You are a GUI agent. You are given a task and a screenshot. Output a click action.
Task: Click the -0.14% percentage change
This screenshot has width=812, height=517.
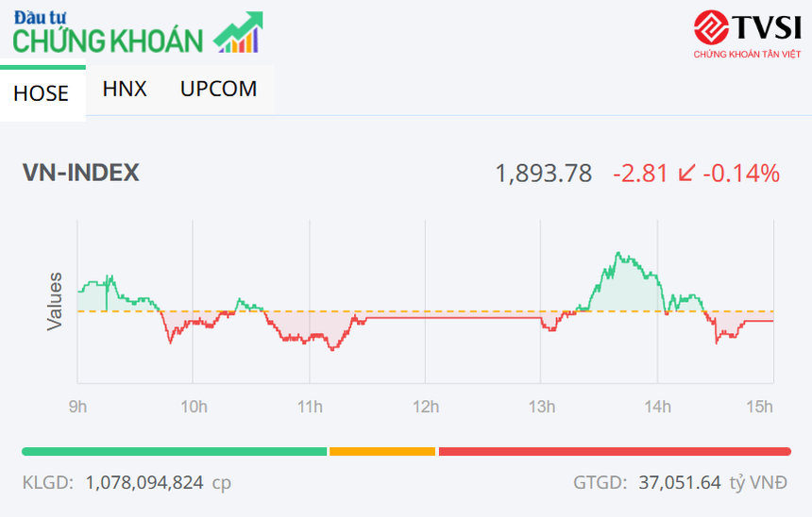(x=743, y=174)
